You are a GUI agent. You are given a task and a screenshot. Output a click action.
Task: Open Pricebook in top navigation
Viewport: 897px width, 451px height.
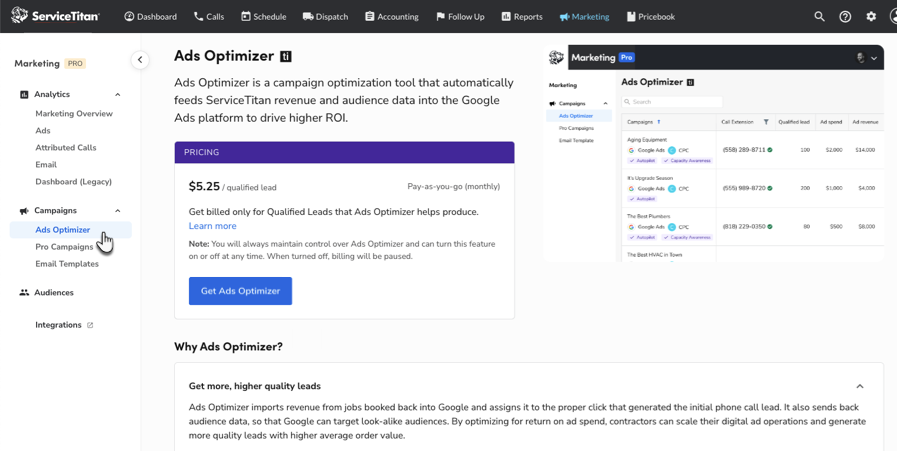650,17
